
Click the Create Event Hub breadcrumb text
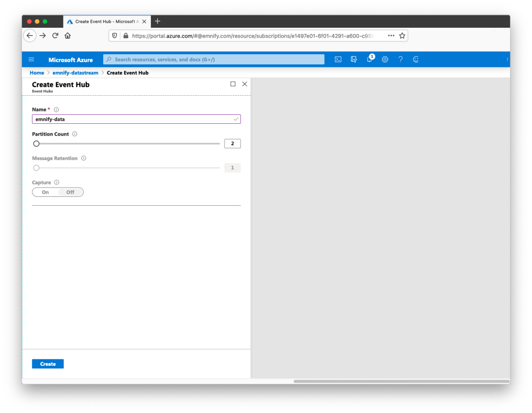pyautogui.click(x=128, y=73)
